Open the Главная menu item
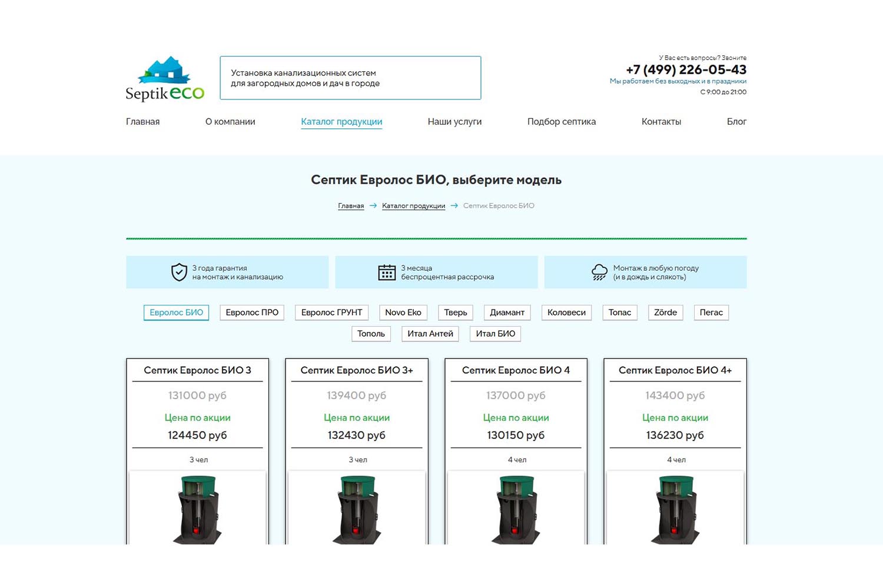The image size is (883, 588). click(142, 122)
